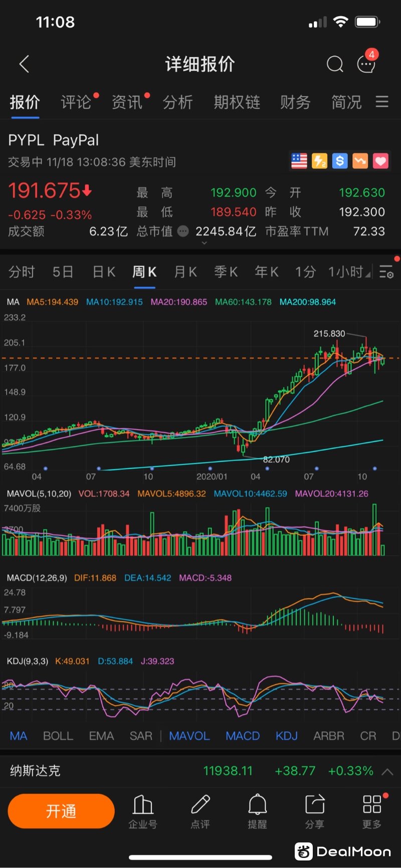The height and width of the screenshot is (868, 401).
Task: Select 1分 chart period
Action: pos(305,272)
